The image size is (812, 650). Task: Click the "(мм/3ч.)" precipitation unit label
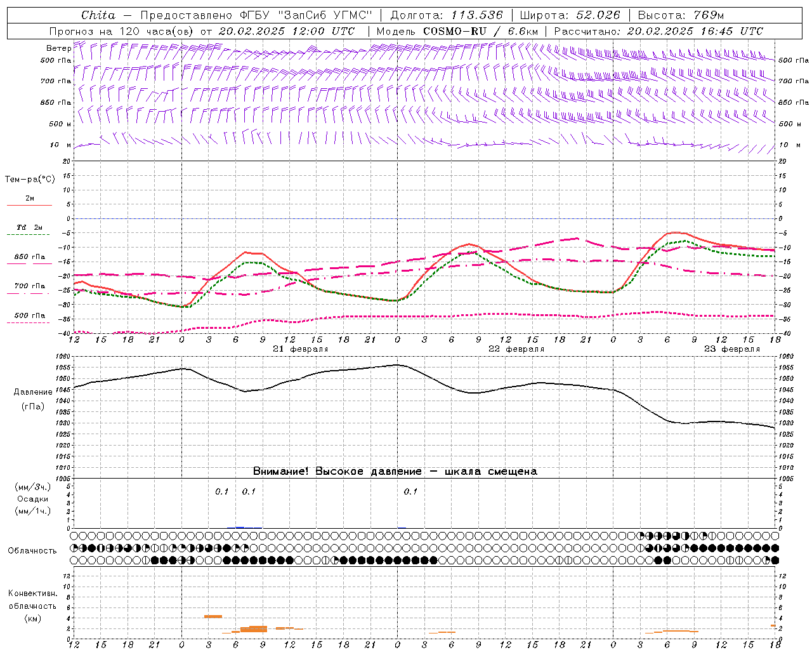(33, 487)
